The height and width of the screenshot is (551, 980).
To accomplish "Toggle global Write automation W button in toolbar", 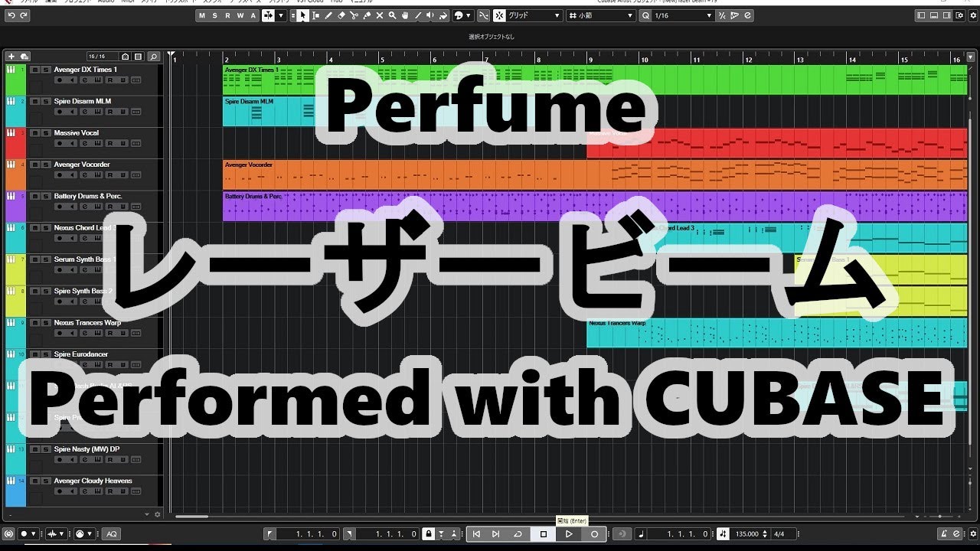I will (x=240, y=15).
